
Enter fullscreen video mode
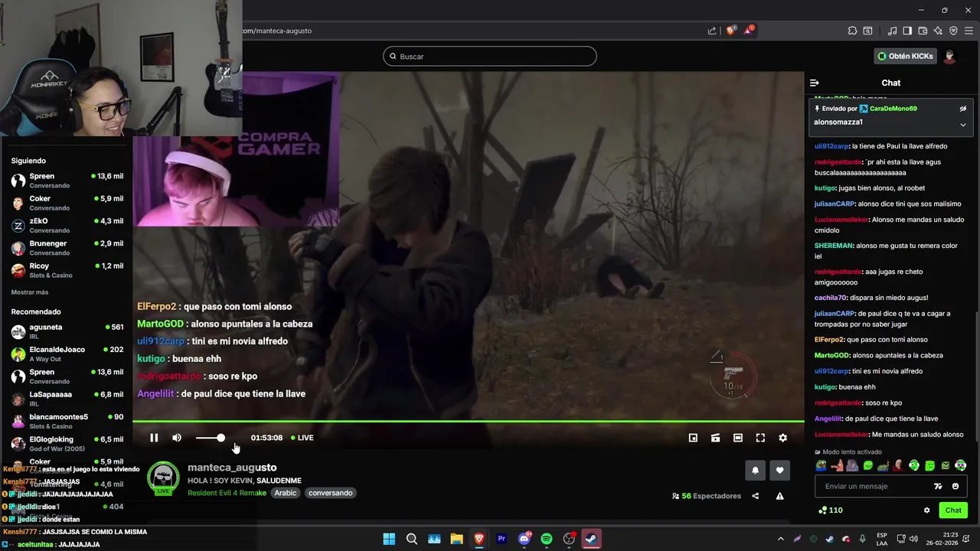point(760,438)
